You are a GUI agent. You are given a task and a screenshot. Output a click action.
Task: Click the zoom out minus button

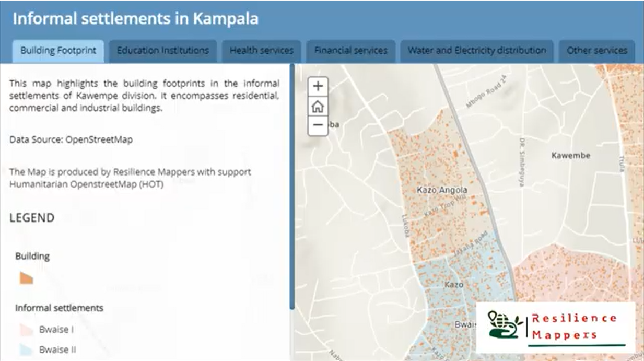tap(318, 126)
